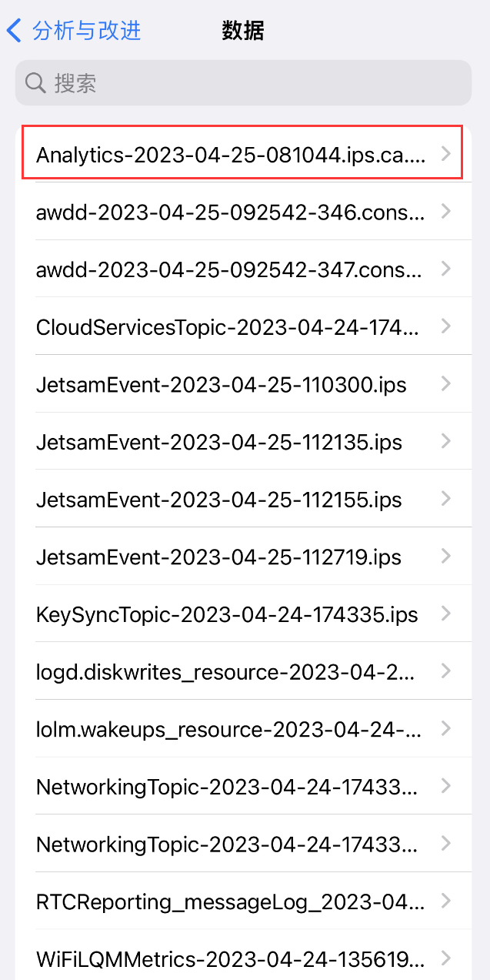Tap the magnifying glass search icon
Screen dimensions: 490x980
35,83
